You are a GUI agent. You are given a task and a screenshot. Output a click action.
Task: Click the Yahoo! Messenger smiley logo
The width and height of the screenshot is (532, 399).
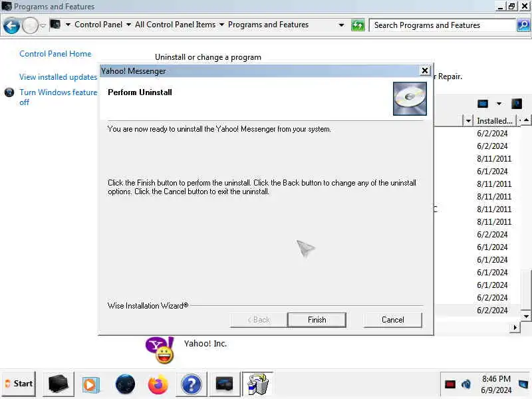(x=160, y=350)
